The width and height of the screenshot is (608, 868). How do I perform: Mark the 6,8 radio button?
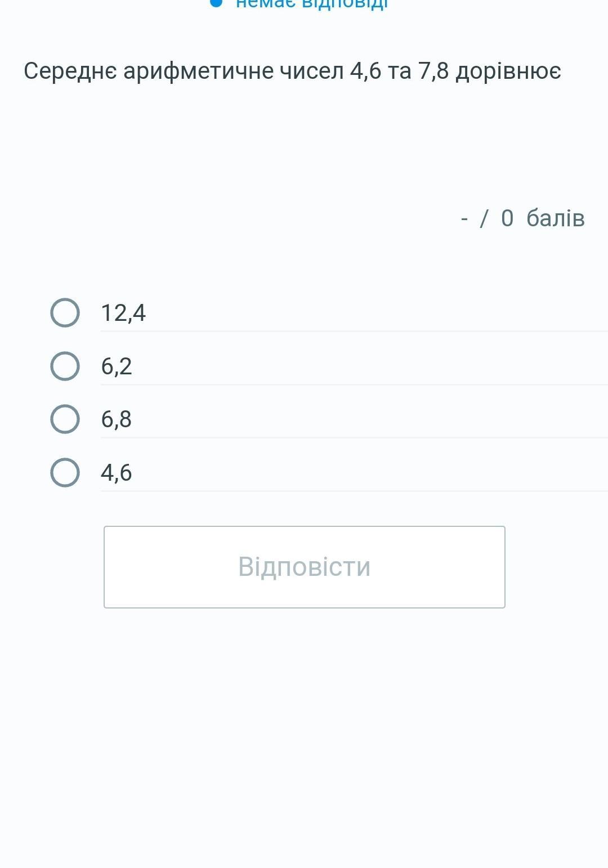point(65,419)
